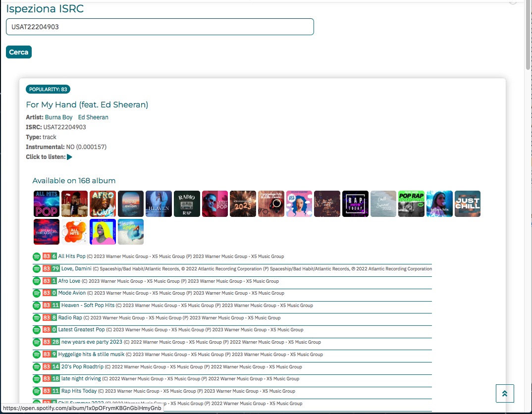The image size is (532, 414).
Task: Open the Mode Avion album cover
Action: pos(131,204)
